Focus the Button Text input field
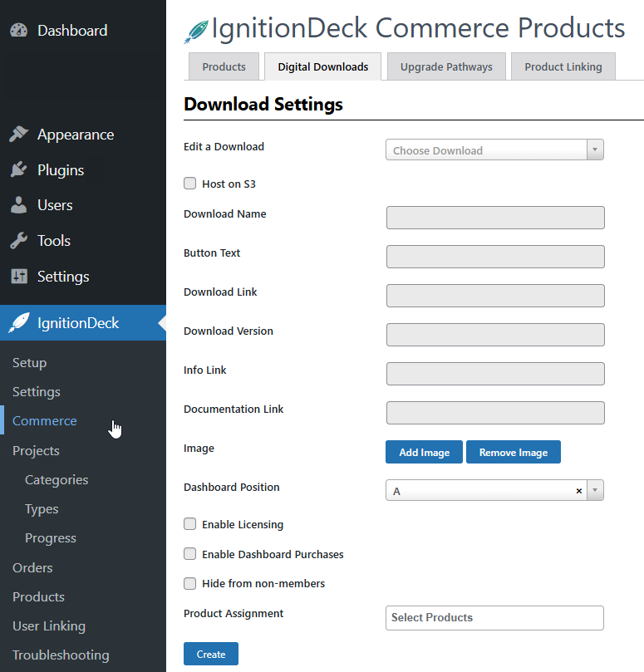 click(495, 257)
